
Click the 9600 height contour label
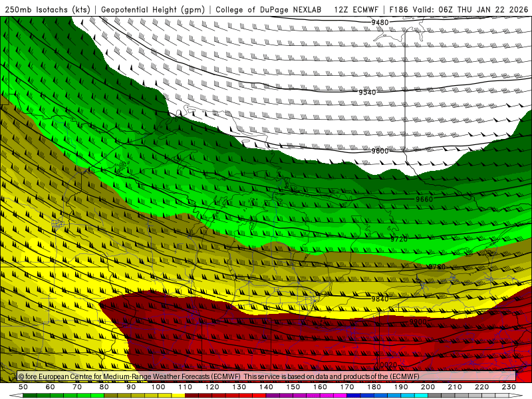point(380,151)
